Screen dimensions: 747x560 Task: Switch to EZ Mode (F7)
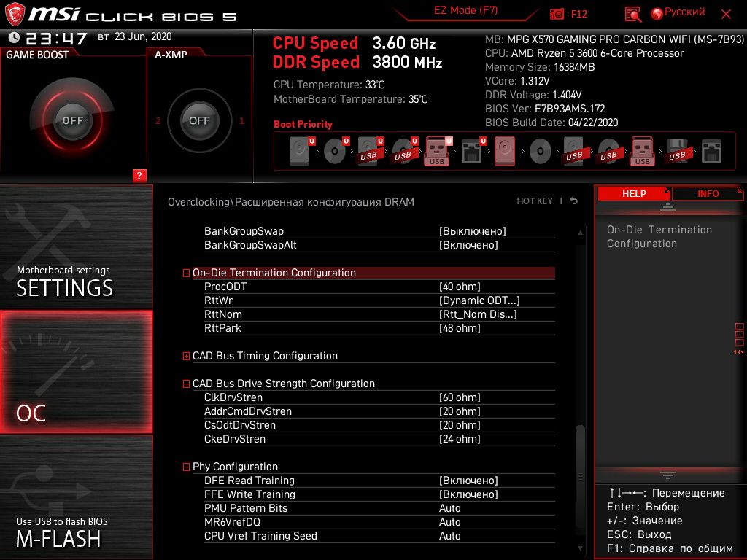point(466,10)
